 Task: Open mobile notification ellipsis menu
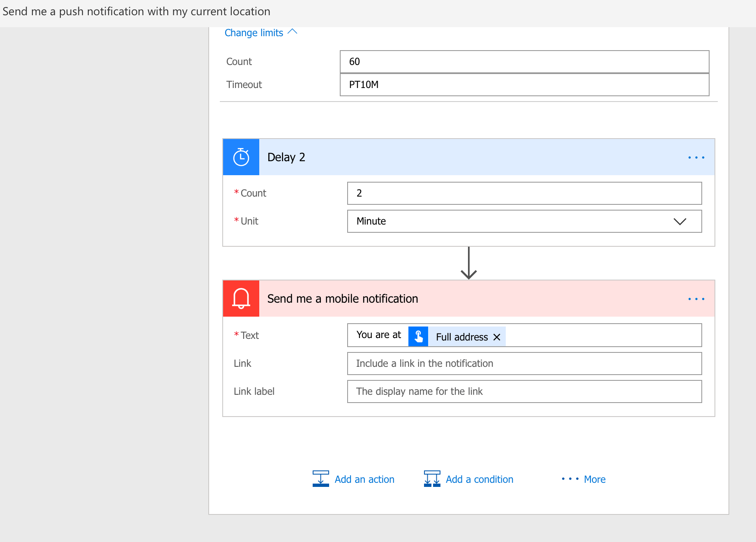pos(696,299)
